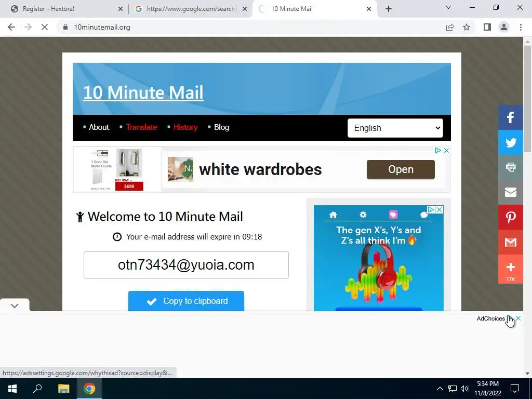This screenshot has height=399, width=532.
Task: Click Open button on wardrobes ad
Action: click(x=401, y=169)
